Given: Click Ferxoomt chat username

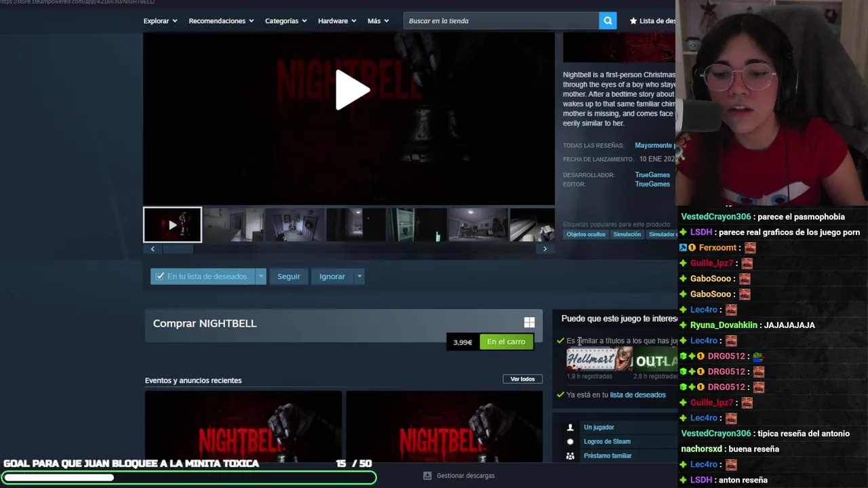Looking at the screenshot, I should tap(717, 248).
